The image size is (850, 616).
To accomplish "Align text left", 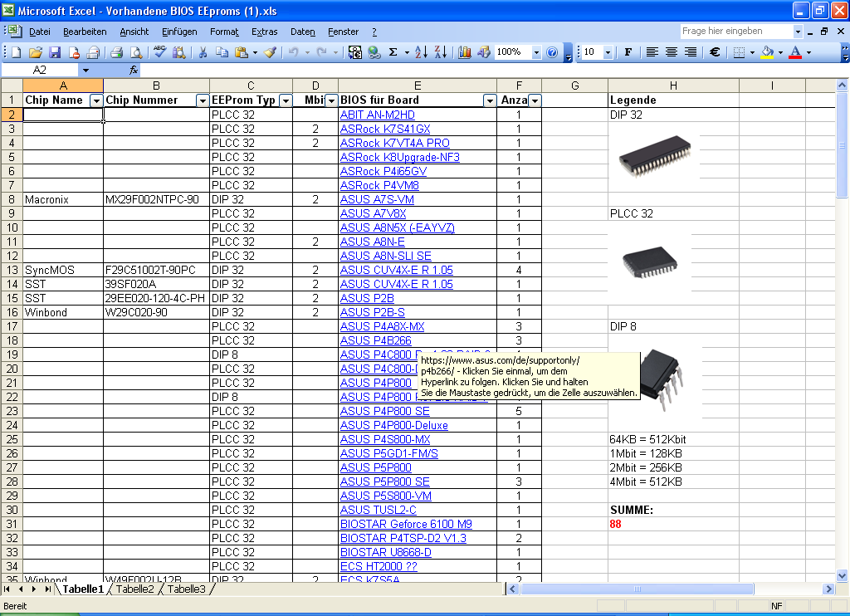I will (x=652, y=52).
